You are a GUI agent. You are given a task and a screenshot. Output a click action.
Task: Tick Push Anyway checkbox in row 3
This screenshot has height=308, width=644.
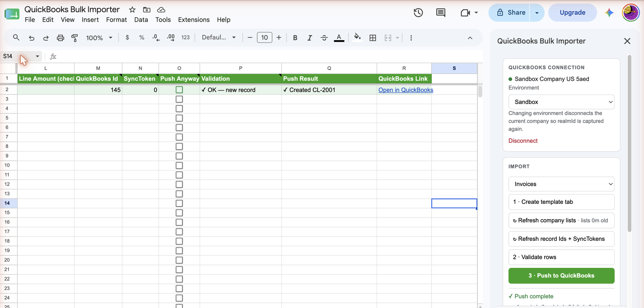[179, 99]
